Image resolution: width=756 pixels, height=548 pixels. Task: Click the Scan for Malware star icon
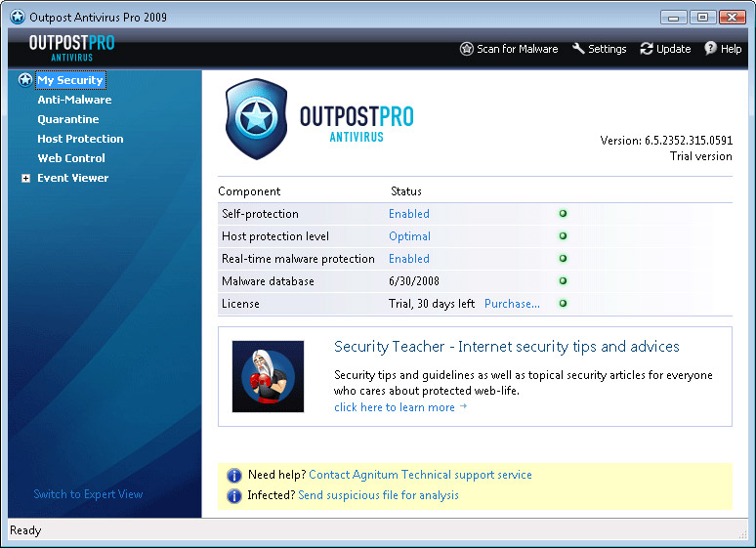click(x=466, y=49)
